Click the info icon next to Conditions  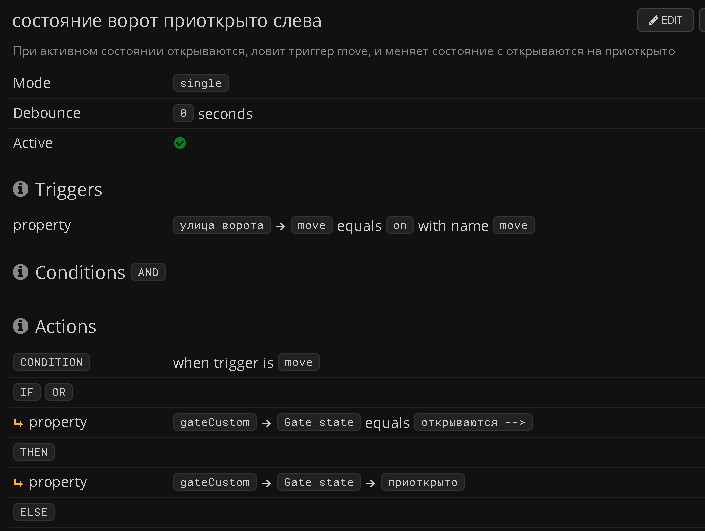coord(20,272)
